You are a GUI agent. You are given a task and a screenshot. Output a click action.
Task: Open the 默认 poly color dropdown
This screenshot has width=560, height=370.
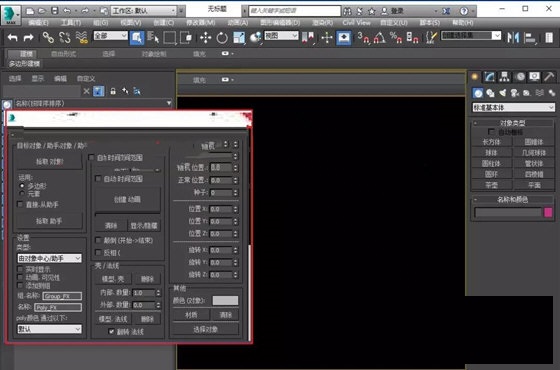[50, 329]
